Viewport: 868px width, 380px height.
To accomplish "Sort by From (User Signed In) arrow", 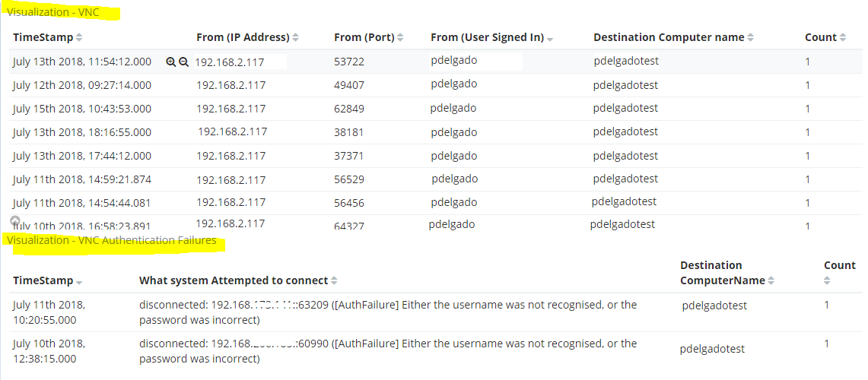I will [550, 38].
